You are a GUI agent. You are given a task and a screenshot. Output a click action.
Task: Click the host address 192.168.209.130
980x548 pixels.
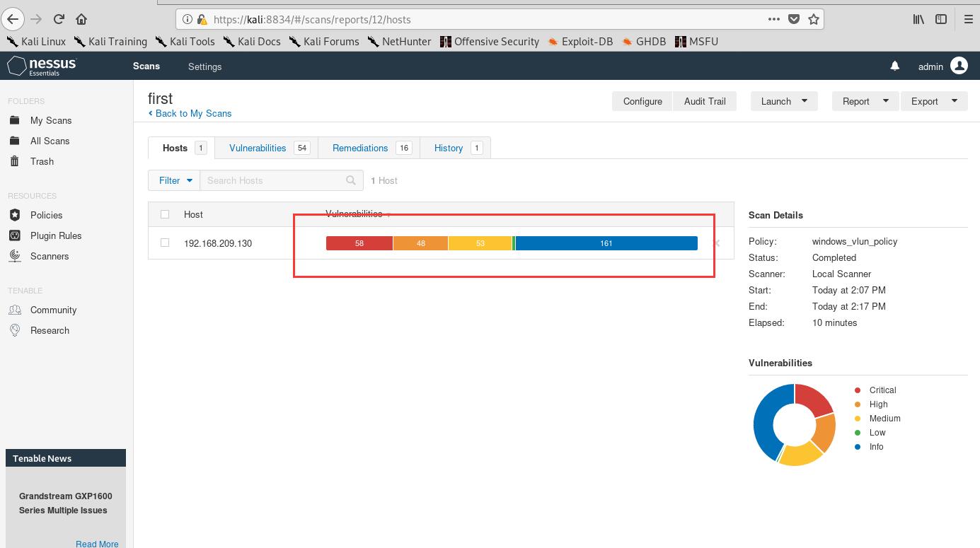[x=218, y=243]
